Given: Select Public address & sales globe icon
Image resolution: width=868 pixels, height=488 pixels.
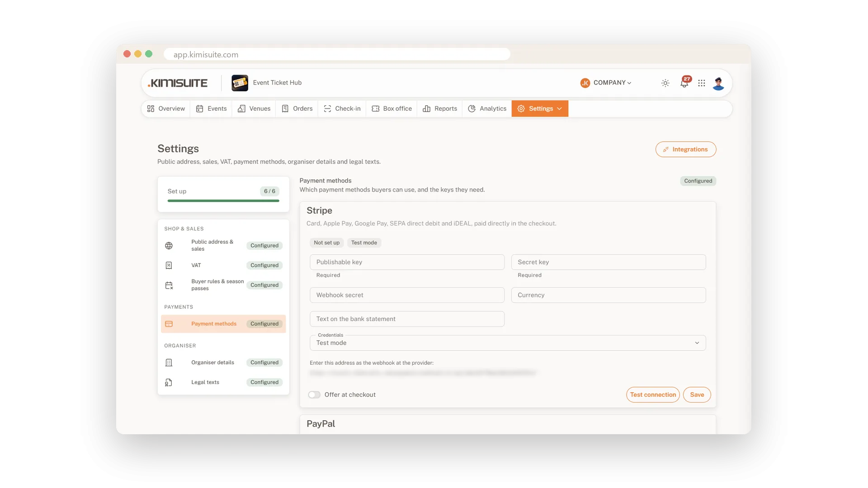Looking at the screenshot, I should (169, 245).
